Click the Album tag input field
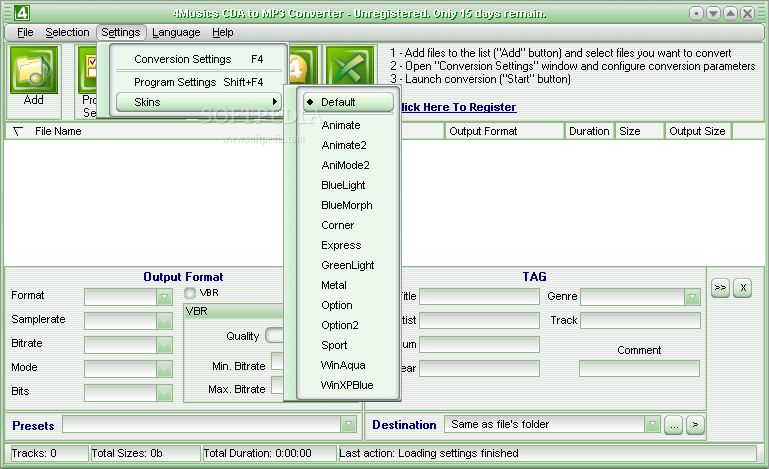This screenshot has height=469, width=769. (479, 344)
